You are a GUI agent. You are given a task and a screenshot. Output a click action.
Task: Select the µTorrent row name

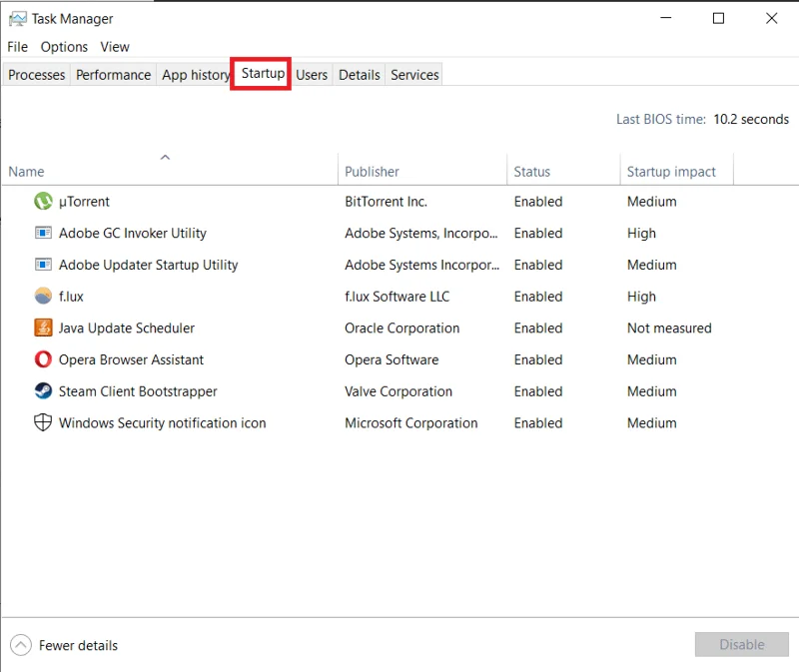tap(84, 202)
